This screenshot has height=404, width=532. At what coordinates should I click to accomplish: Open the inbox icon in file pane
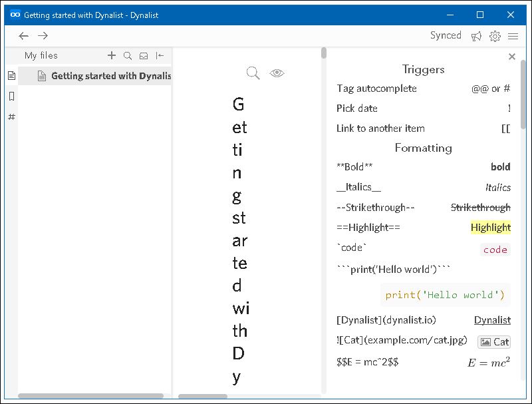click(144, 56)
